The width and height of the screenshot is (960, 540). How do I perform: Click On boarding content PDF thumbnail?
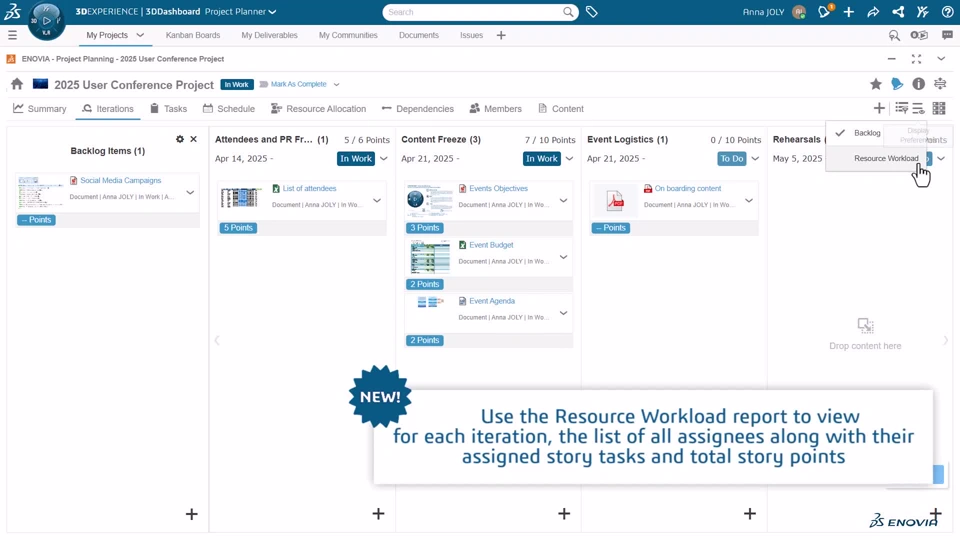click(615, 200)
